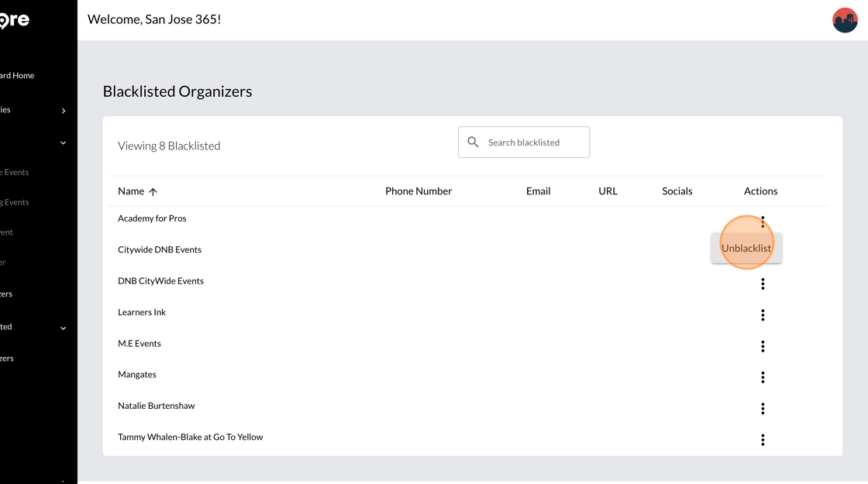Screen dimensions: 868x484
Task: Click the Unblacklist menu option
Action: click(746, 249)
